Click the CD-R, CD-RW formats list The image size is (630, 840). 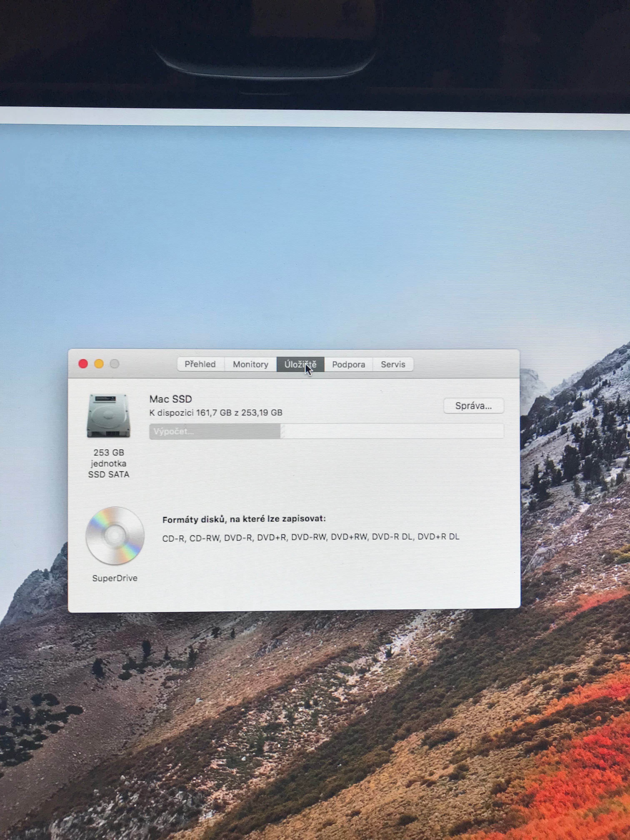pos(310,537)
